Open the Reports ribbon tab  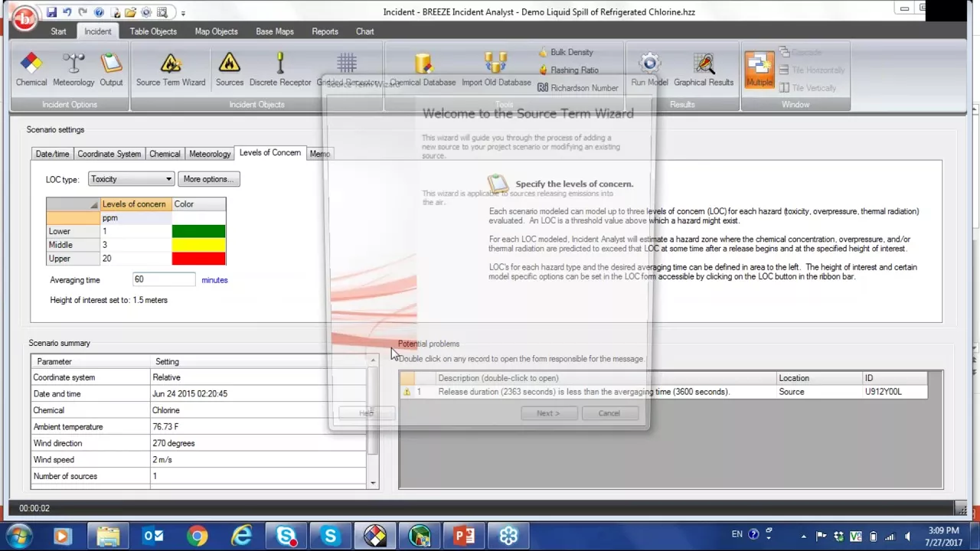[325, 31]
